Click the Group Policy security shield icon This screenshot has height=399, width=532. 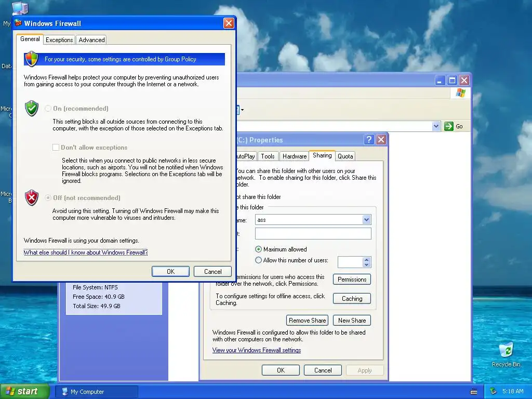click(32, 59)
